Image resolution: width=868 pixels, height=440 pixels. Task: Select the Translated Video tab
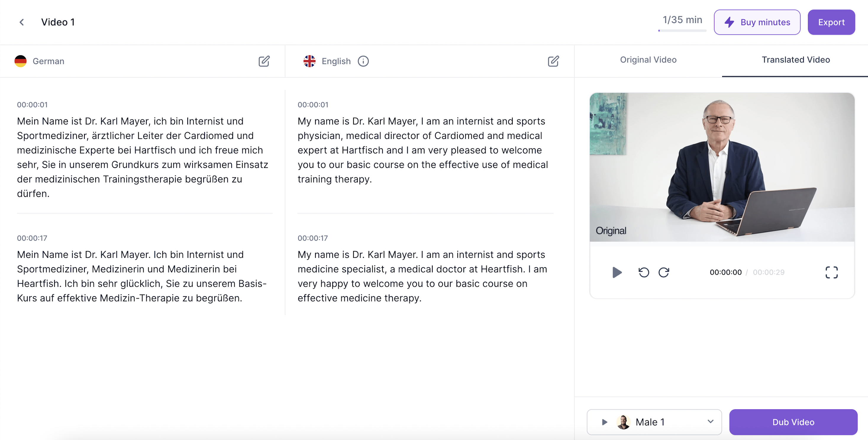click(796, 60)
